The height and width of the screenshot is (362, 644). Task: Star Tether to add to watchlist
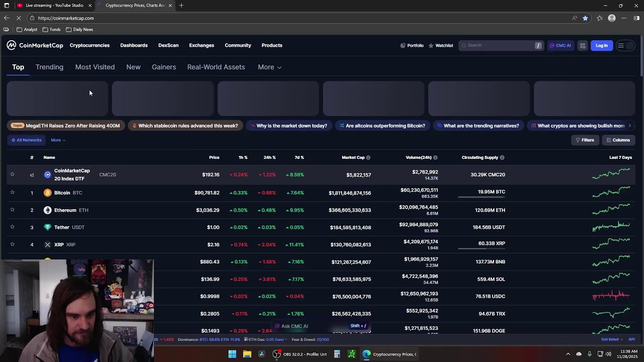[13, 227]
